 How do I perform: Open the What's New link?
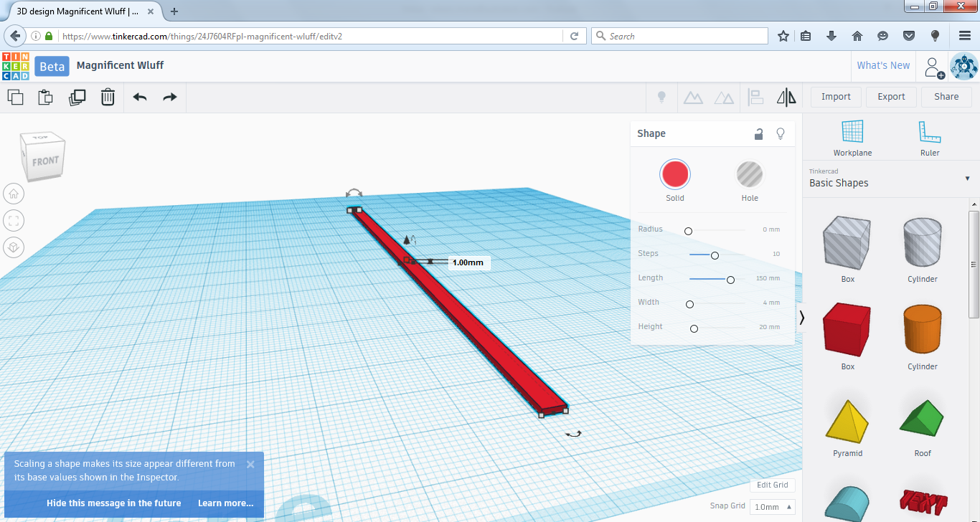(x=883, y=65)
